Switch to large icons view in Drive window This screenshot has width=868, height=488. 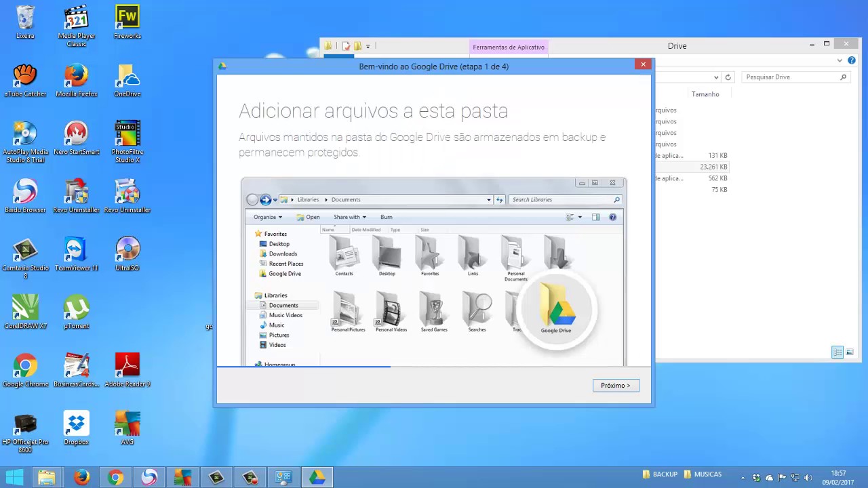(849, 352)
